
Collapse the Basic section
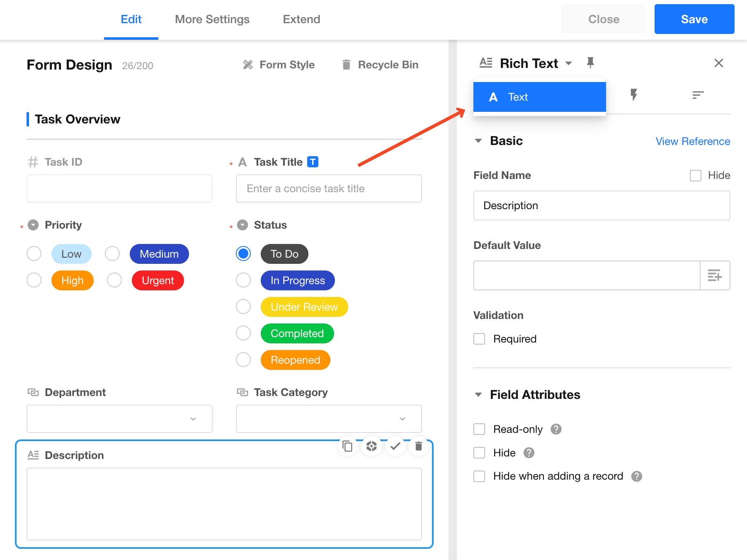478,141
